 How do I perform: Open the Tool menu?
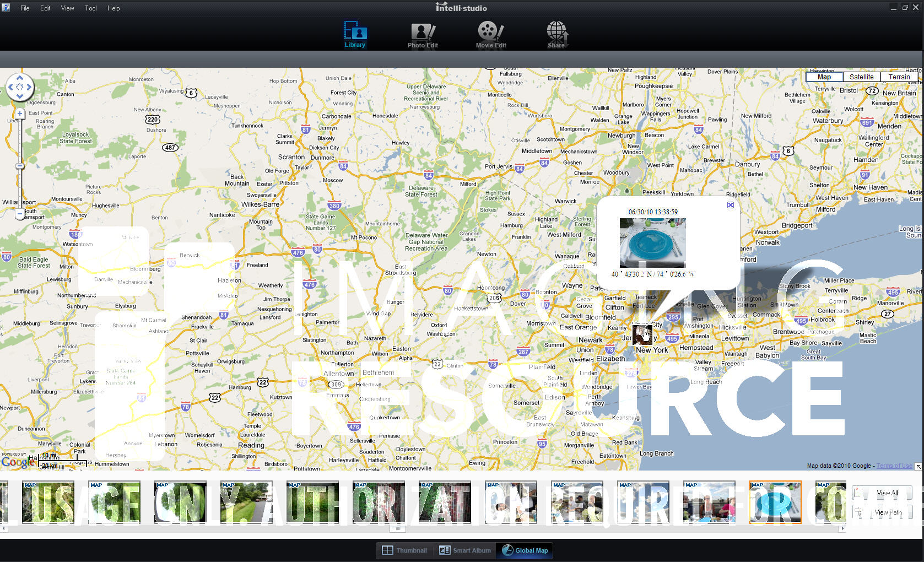[x=91, y=8]
